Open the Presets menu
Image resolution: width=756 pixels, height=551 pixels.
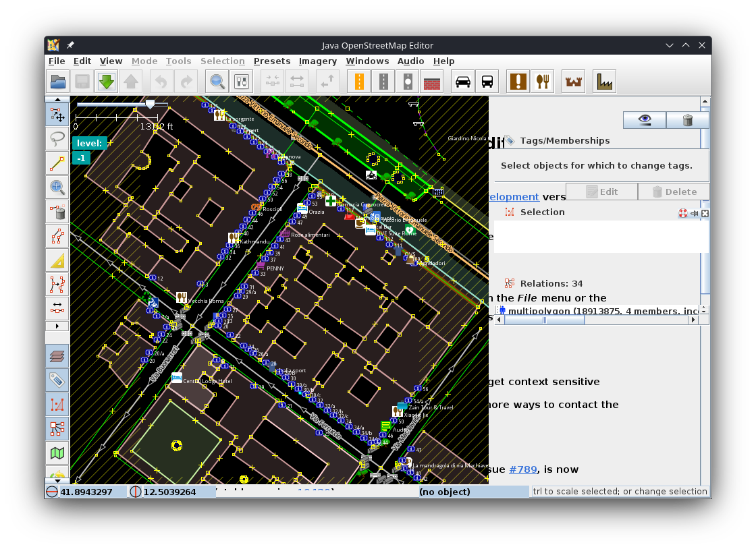[x=272, y=61]
